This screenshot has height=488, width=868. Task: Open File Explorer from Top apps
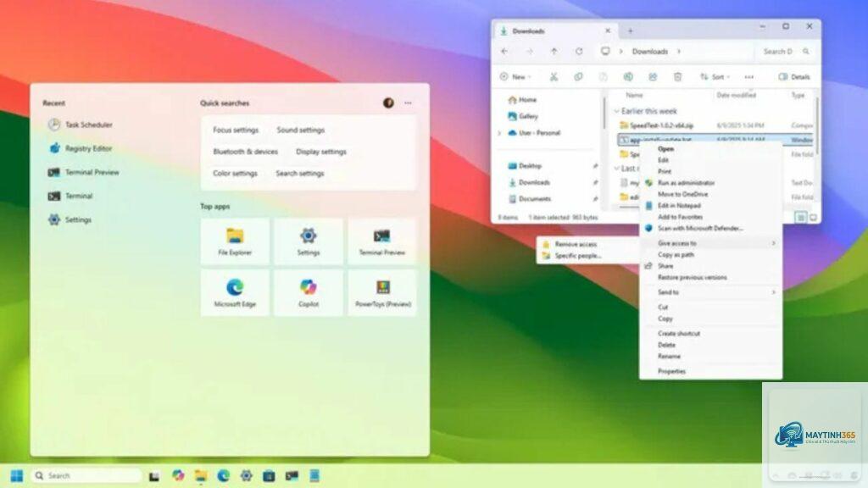pyautogui.click(x=235, y=241)
